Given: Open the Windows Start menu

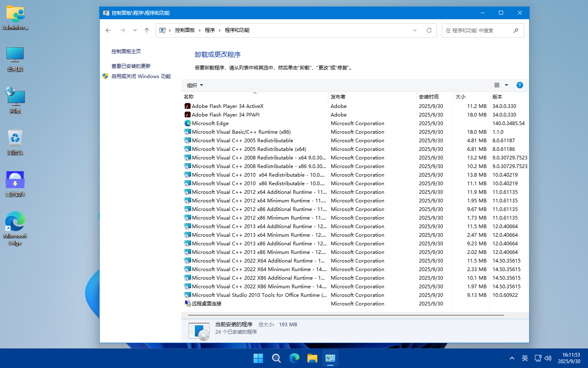Looking at the screenshot, I should pyautogui.click(x=258, y=359).
